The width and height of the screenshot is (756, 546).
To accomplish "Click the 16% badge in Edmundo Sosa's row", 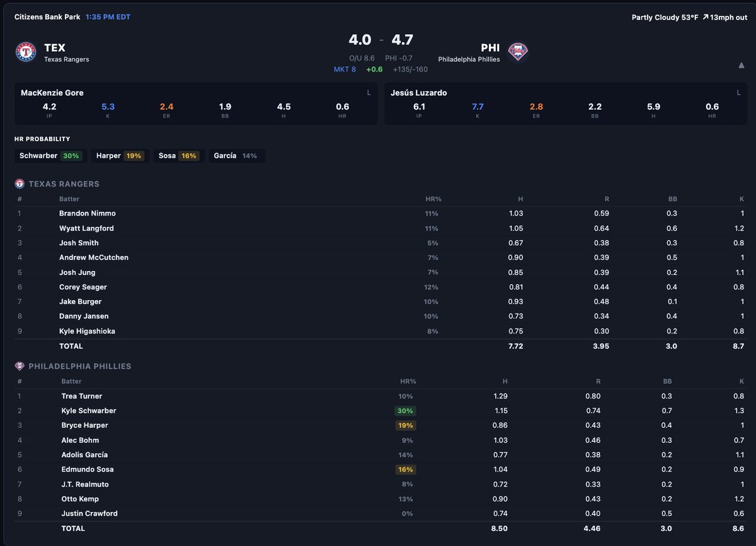I will [x=405, y=470].
